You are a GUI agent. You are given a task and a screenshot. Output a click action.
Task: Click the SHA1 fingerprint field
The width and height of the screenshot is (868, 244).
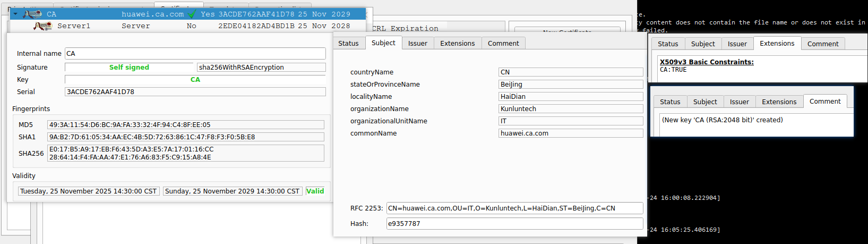click(185, 137)
